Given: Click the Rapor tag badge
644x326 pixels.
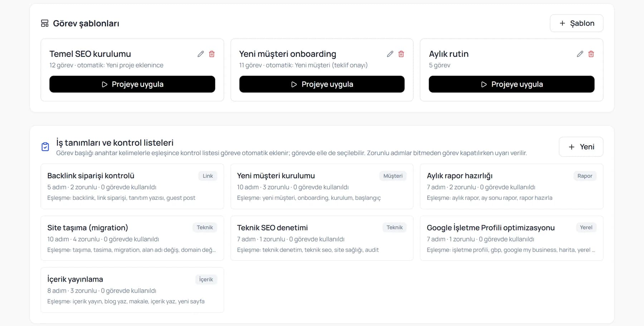Looking at the screenshot, I should (x=585, y=176).
